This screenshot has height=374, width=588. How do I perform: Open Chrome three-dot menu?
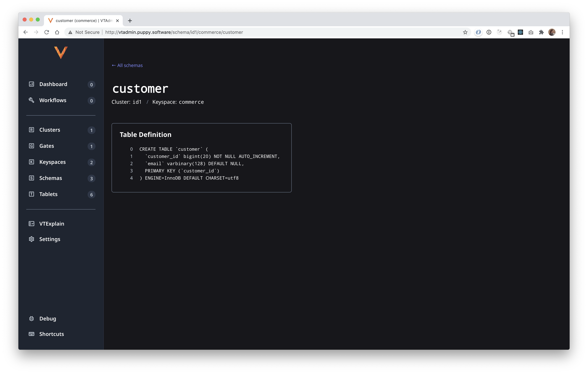point(562,32)
